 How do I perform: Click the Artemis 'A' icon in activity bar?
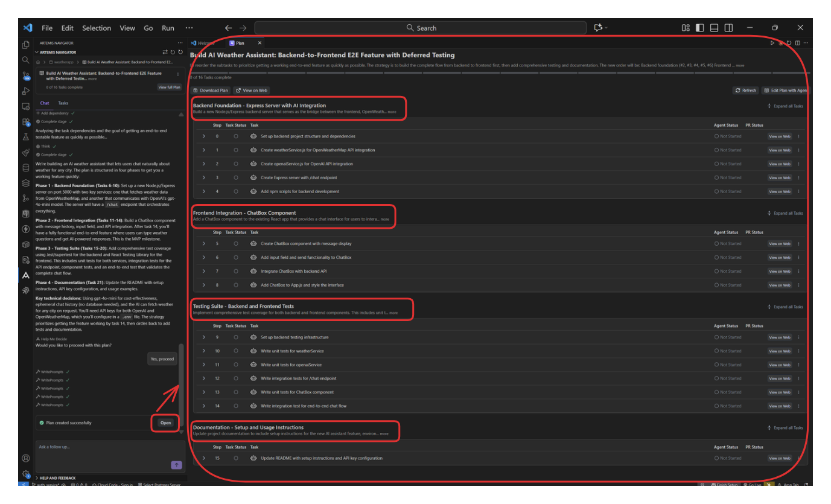(25, 275)
